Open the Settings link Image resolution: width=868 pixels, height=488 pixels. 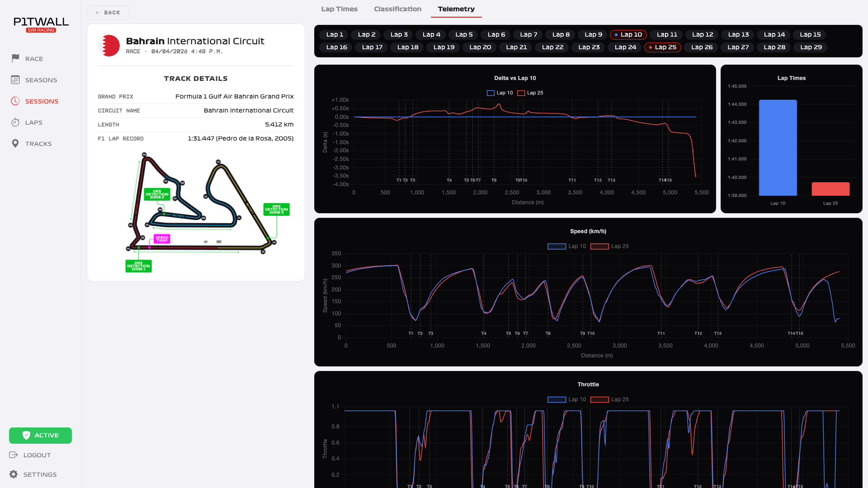point(40,474)
